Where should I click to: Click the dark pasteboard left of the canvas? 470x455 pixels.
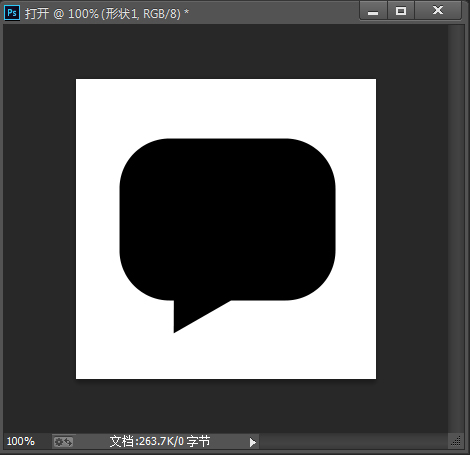tap(39, 229)
